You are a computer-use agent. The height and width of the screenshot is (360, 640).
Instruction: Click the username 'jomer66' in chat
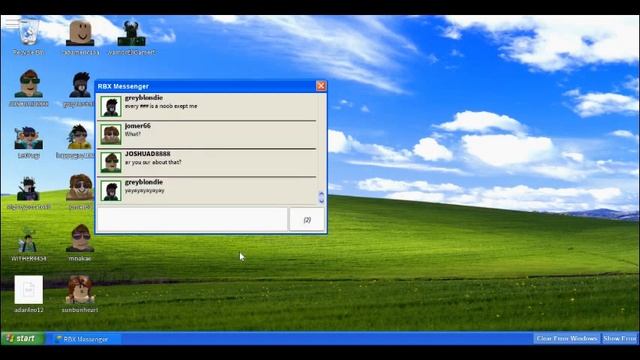(138, 126)
